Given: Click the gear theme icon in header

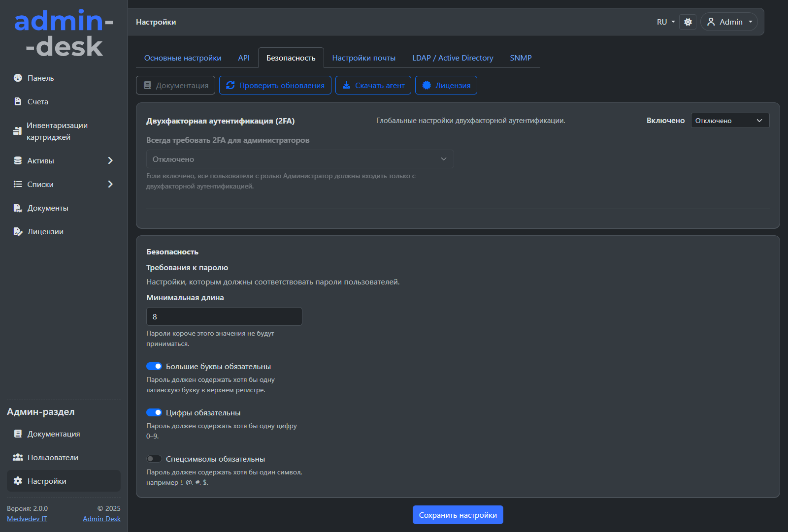Looking at the screenshot, I should (x=688, y=22).
